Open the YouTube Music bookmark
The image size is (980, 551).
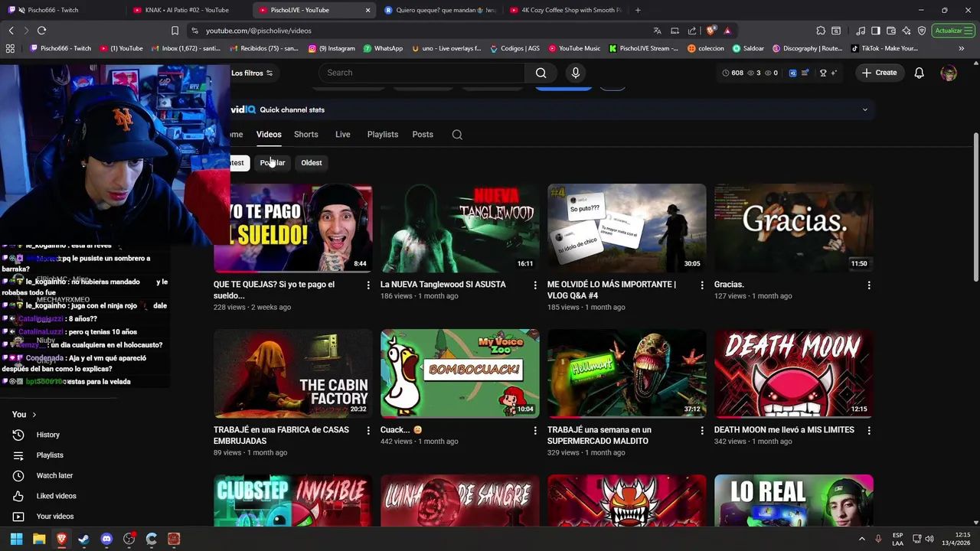click(574, 48)
